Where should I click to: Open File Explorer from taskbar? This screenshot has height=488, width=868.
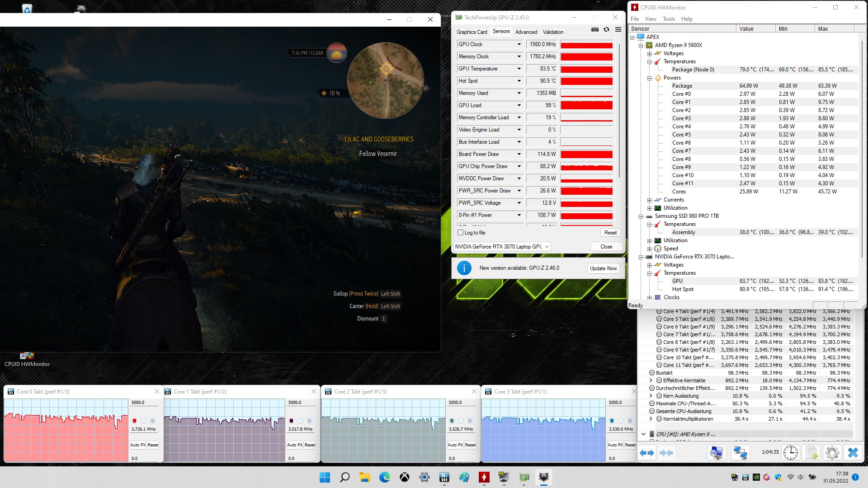pyautogui.click(x=364, y=477)
